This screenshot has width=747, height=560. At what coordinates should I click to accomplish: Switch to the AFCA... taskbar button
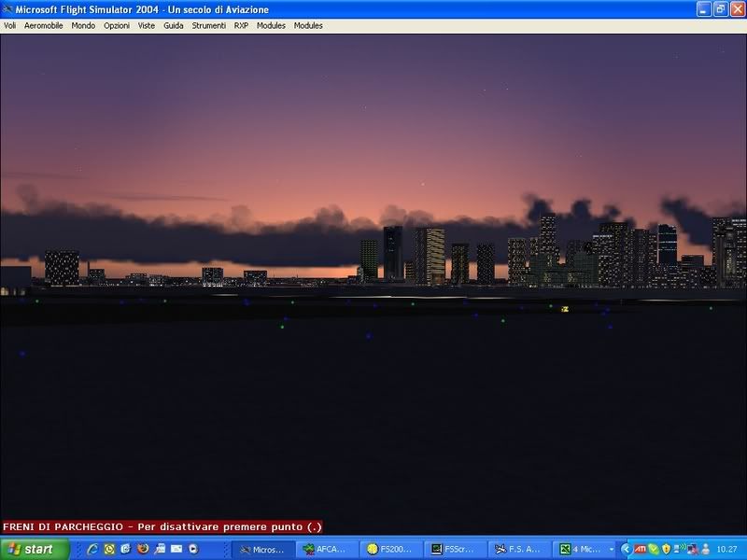tap(327, 550)
